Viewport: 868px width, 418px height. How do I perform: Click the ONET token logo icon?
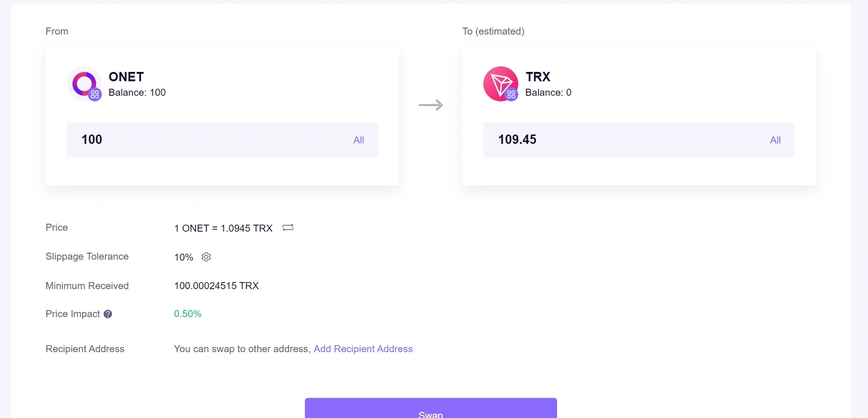84,84
